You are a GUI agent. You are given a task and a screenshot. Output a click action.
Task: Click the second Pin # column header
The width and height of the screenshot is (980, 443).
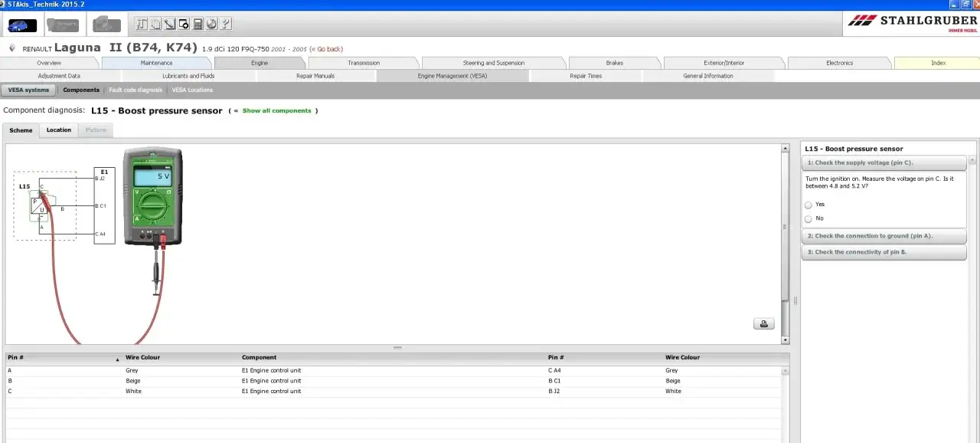605,358
